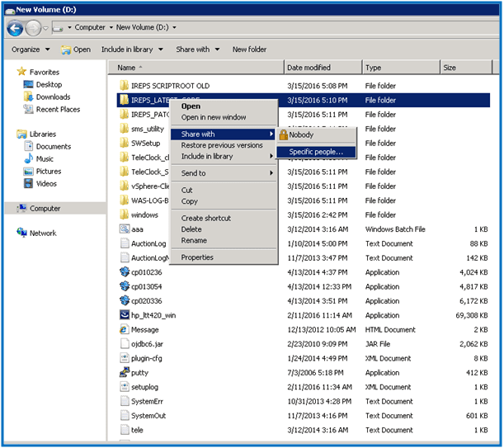This screenshot has width=504, height=448.
Task: Select Favorites star icon in sidebar
Action: click(x=21, y=72)
